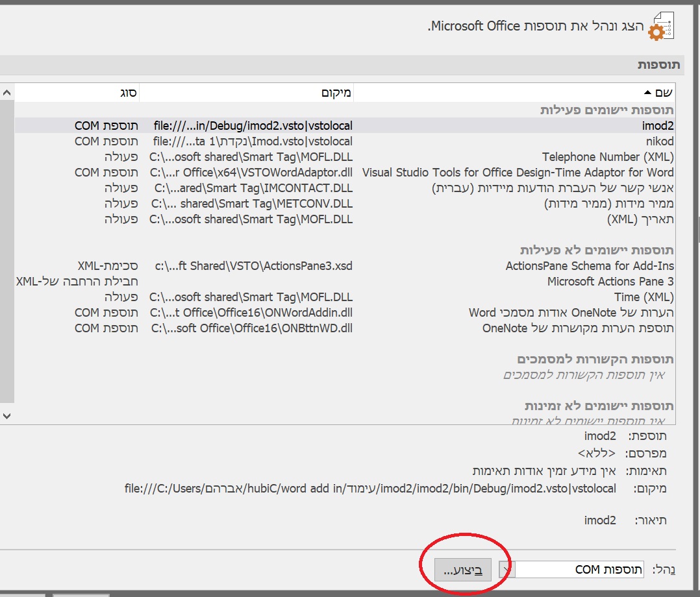This screenshot has width=700, height=597.
Task: Click the IMCONTACT.DLL location cell
Action: [253, 188]
